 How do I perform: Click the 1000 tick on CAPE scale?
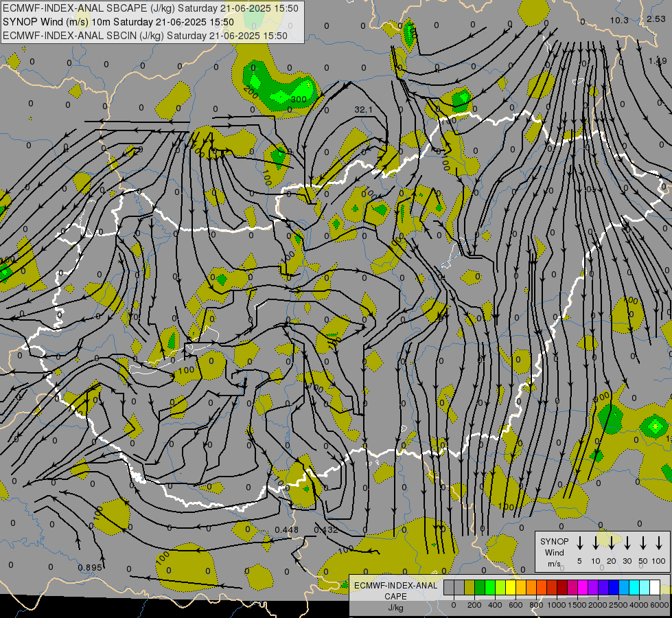point(557,605)
